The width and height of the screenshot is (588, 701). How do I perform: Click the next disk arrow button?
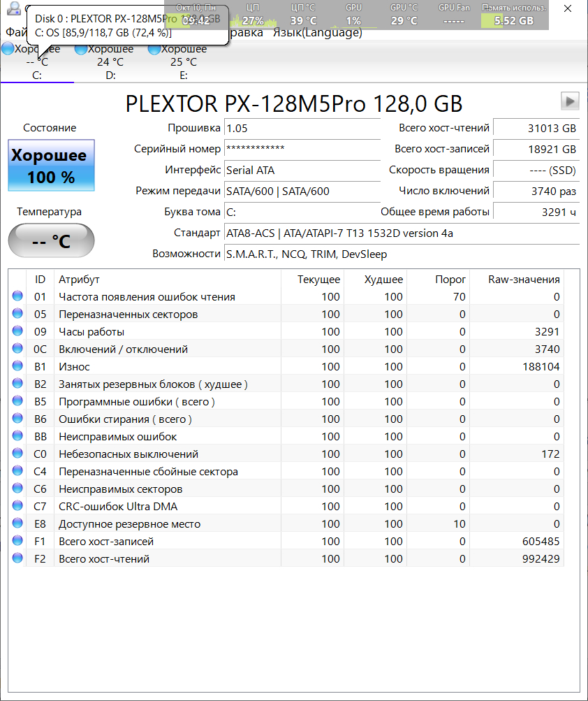[570, 101]
